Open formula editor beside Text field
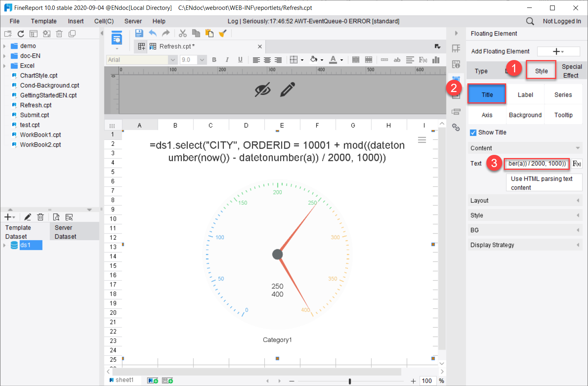Viewport: 588px width, 386px height. (577, 164)
